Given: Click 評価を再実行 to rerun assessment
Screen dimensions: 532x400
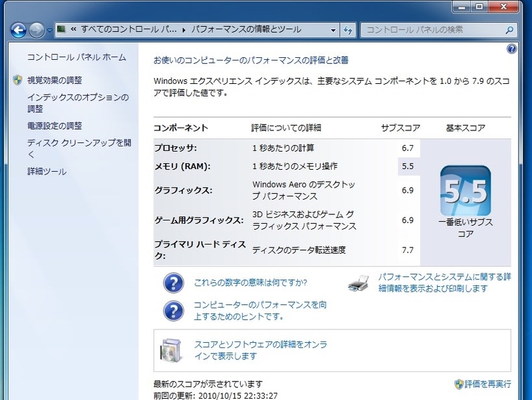Looking at the screenshot, I should tap(487, 385).
